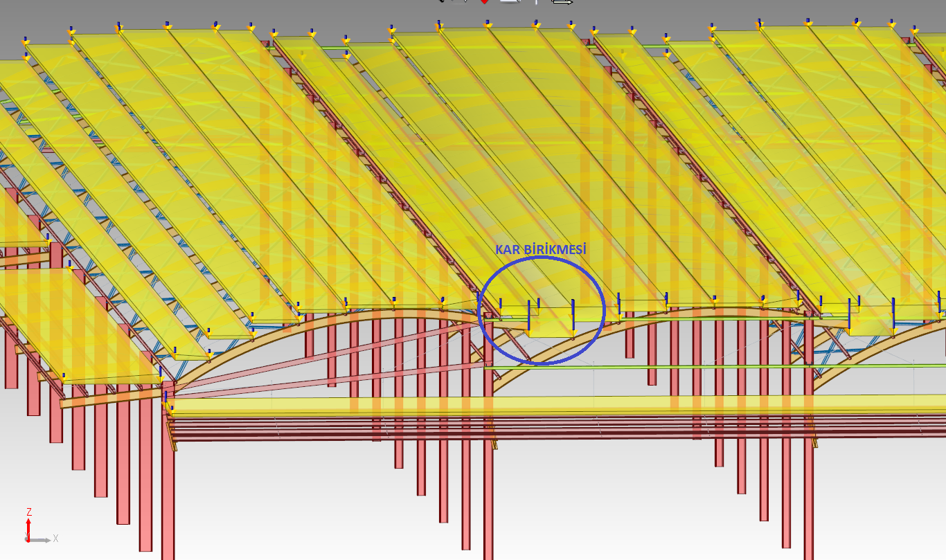946x560 pixels.
Task: Select green horizontal tie beam below right arch
Action: coord(693,366)
